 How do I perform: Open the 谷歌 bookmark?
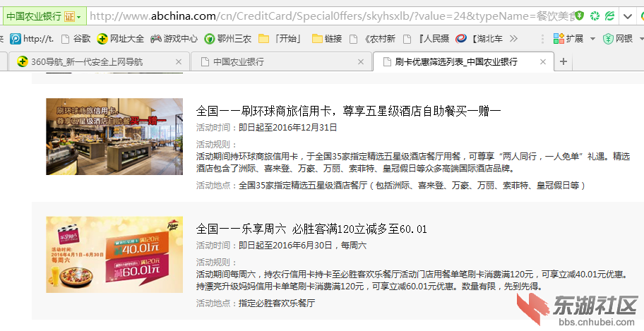coord(76,39)
